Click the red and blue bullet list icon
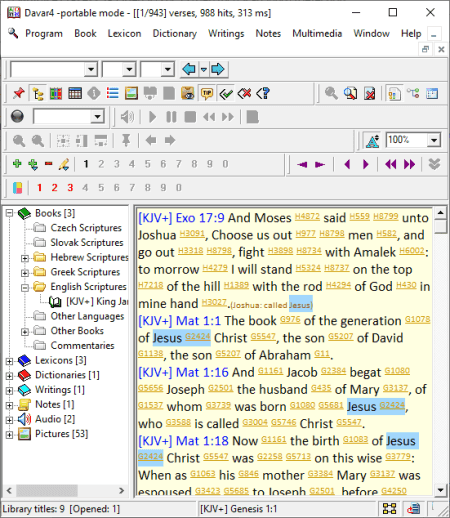Viewport: 450px width, 518px height. pyautogui.click(x=113, y=93)
